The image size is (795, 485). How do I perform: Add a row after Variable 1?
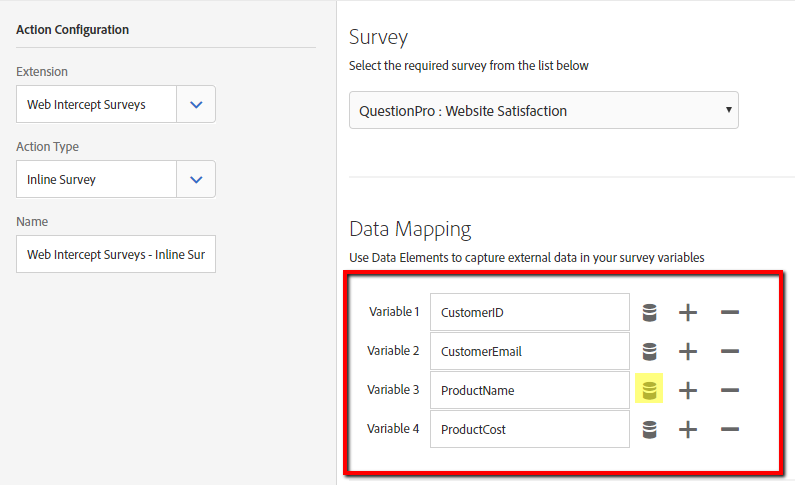(688, 313)
